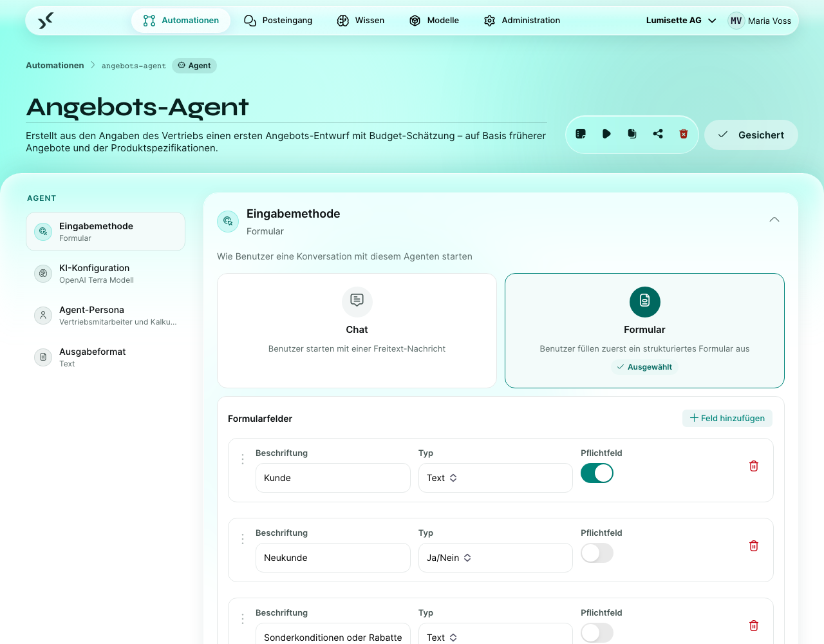This screenshot has height=644, width=824.
Task: Click the drag handle of the Kunde field
Action: click(x=243, y=459)
